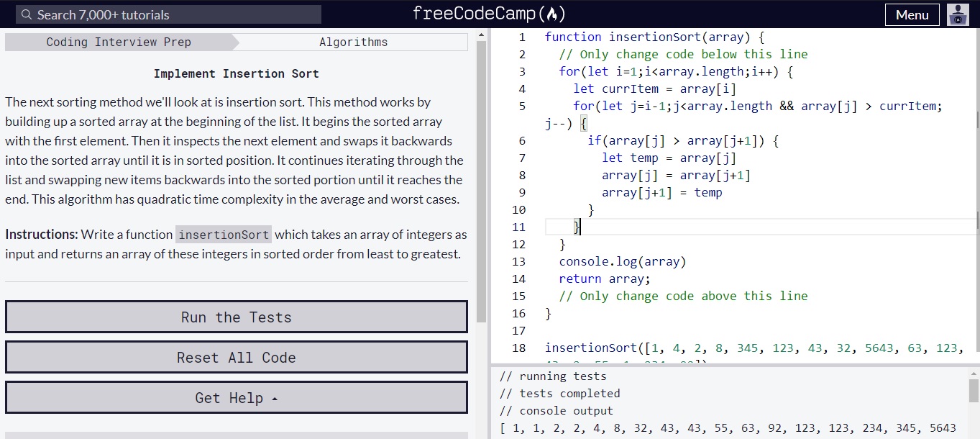Click the for loop on line 3
The width and height of the screenshot is (980, 439).
coord(676,71)
